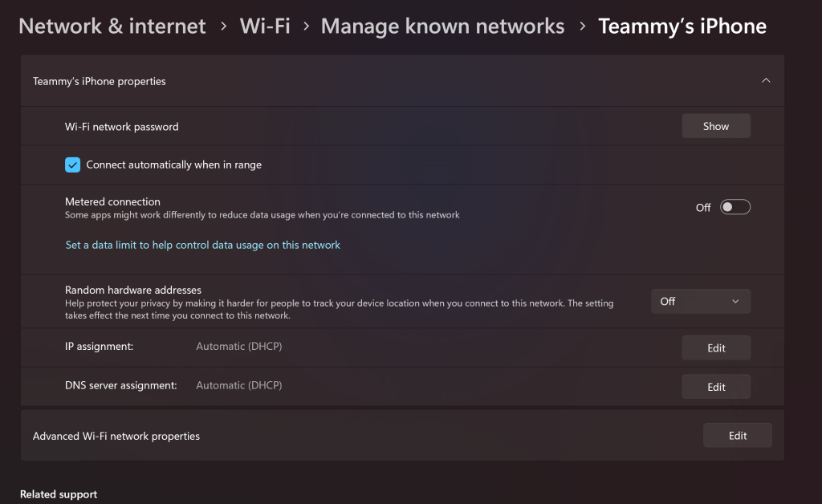Viewport: 822px width, 504px height.
Task: Edit the IP assignment setting
Action: point(715,348)
